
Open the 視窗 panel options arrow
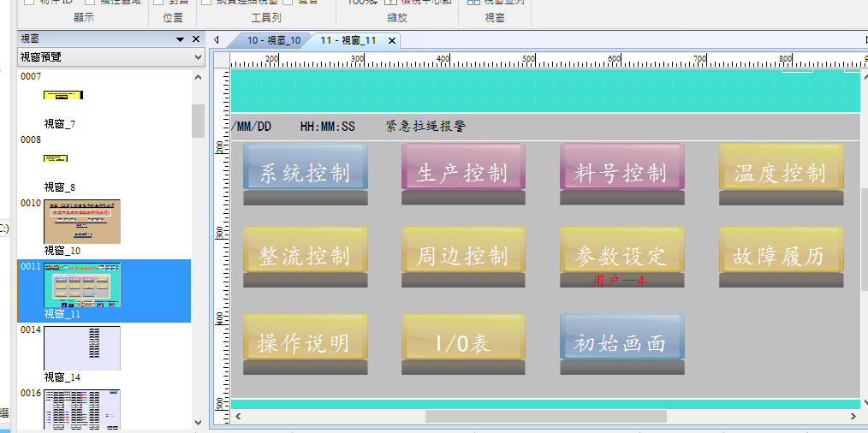coord(180,39)
